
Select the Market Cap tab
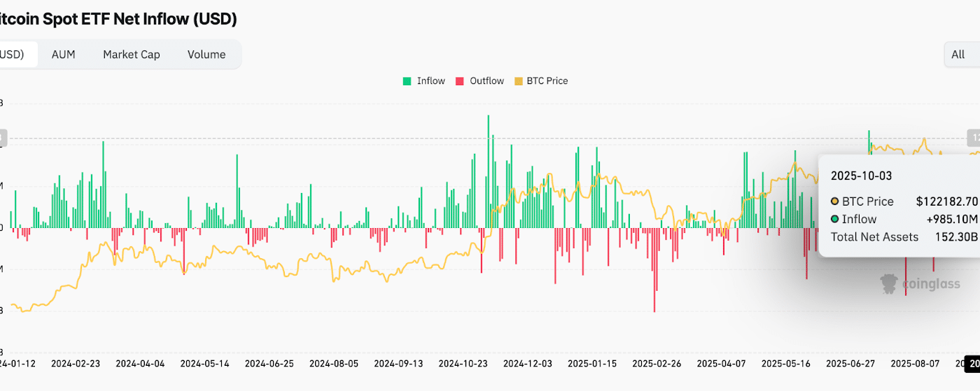pyautogui.click(x=131, y=55)
